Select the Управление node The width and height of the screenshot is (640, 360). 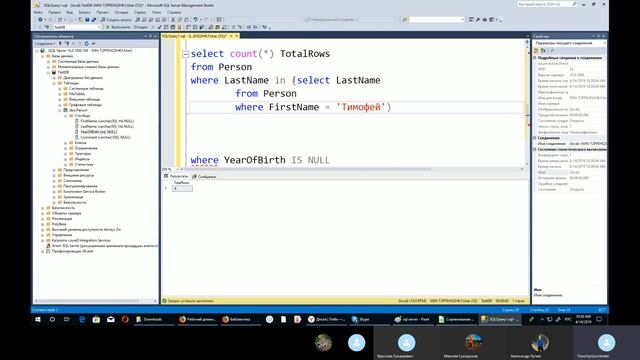pyautogui.click(x=62, y=235)
